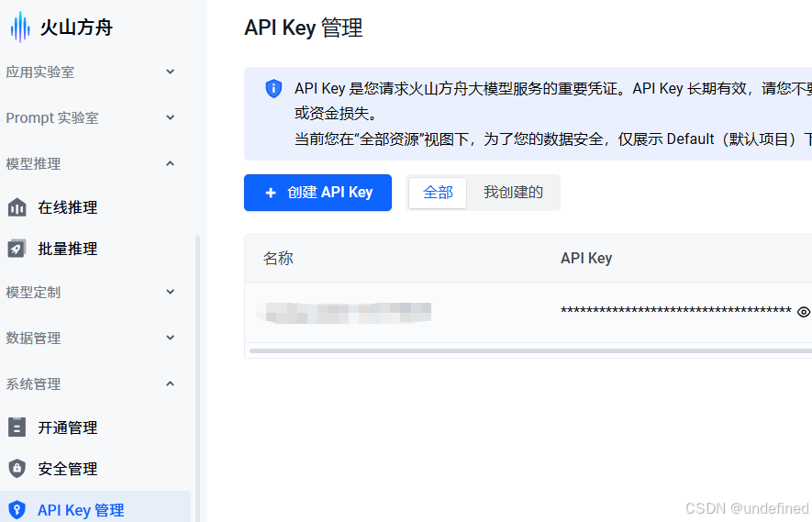This screenshot has height=522, width=812.
Task: Expand the 应用实验室 section chevron
Action: pyautogui.click(x=170, y=72)
